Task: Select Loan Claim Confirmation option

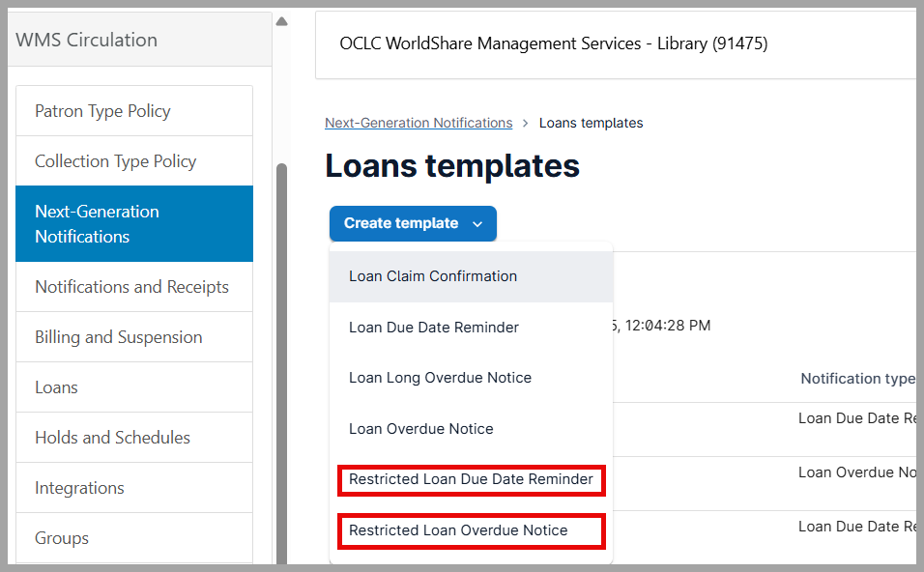Action: pyautogui.click(x=433, y=276)
